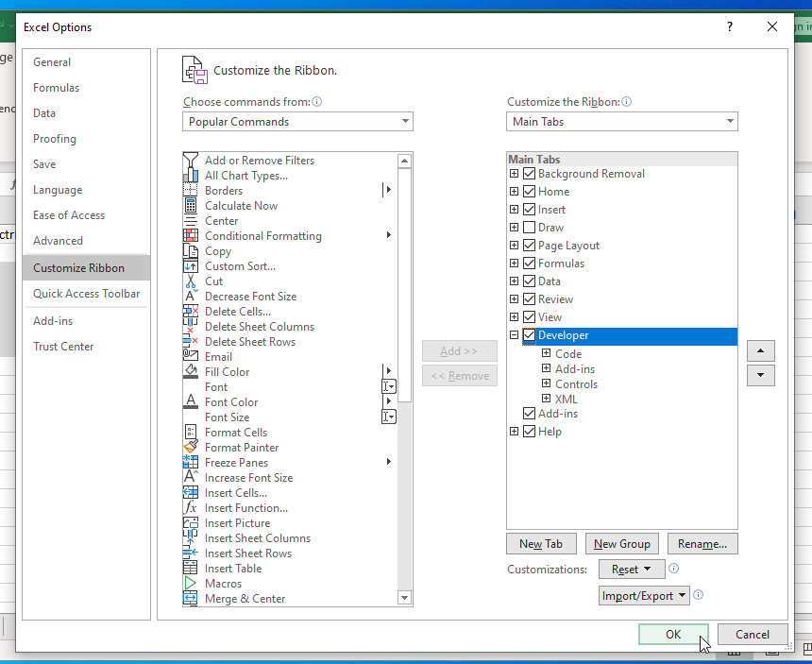Open the Quick Access Toolbar category
The height and width of the screenshot is (664, 812).
tap(87, 294)
